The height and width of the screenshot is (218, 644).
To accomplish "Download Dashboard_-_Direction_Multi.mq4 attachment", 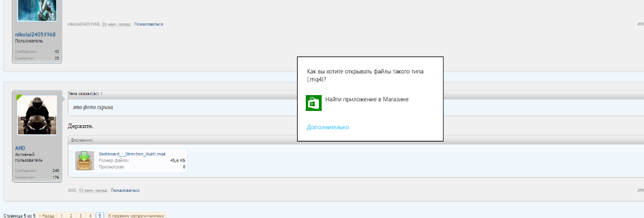I will (x=132, y=154).
